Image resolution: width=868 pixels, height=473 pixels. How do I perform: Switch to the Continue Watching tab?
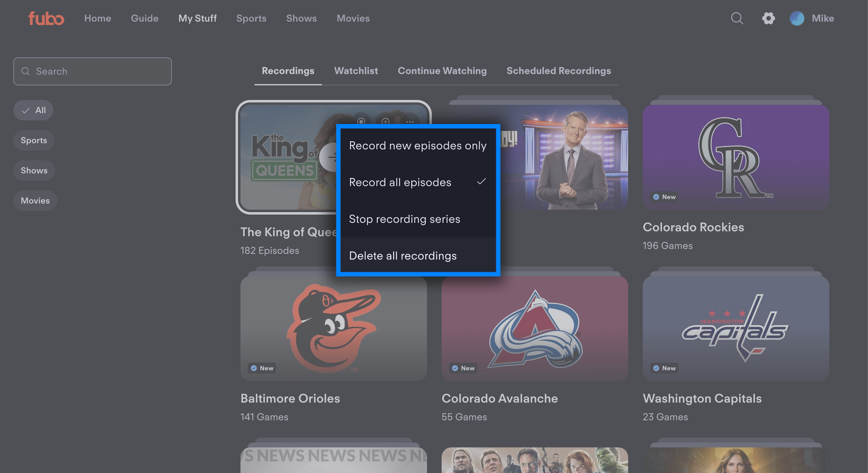pos(442,71)
